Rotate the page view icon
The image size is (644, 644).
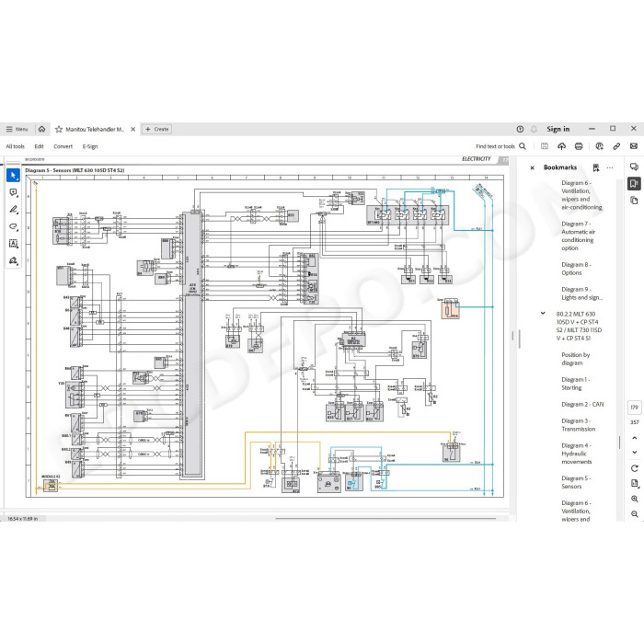634,468
